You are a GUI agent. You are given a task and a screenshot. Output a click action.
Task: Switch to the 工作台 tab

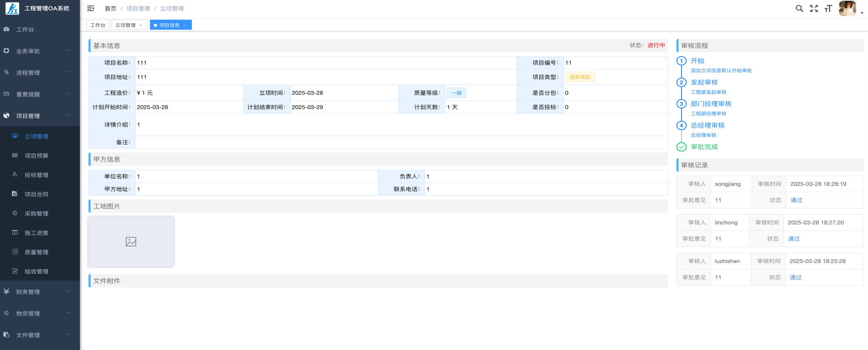click(98, 25)
